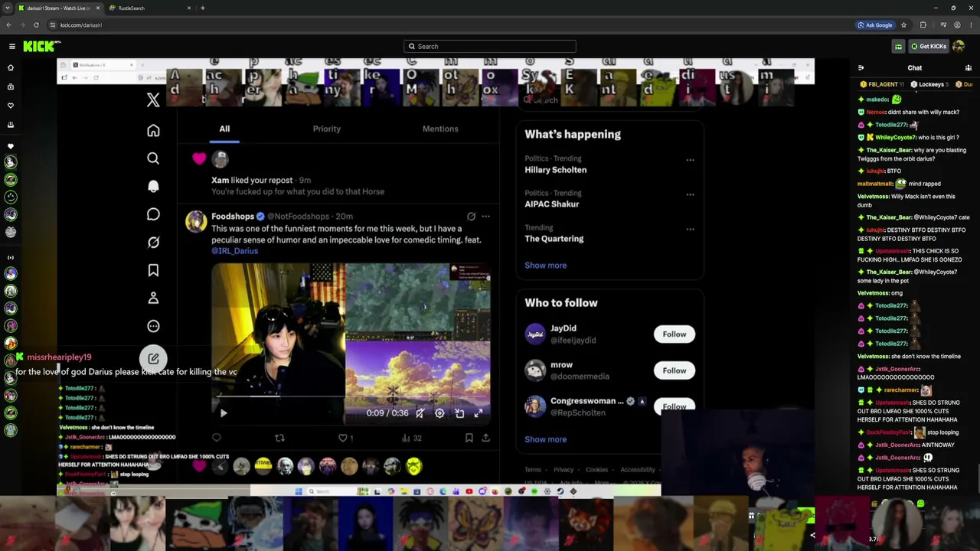980x551 pixels.
Task: Follow mrow
Action: 675,370
